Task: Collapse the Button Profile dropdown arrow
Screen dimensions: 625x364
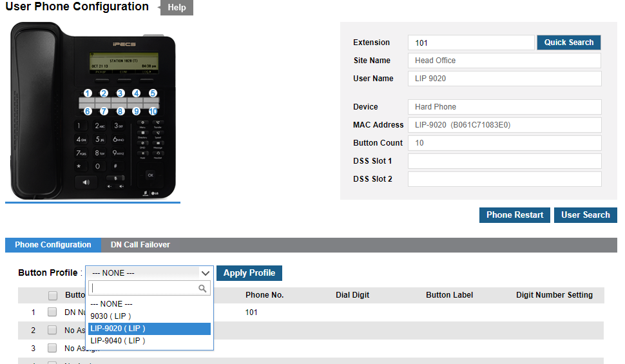Action: click(x=206, y=273)
